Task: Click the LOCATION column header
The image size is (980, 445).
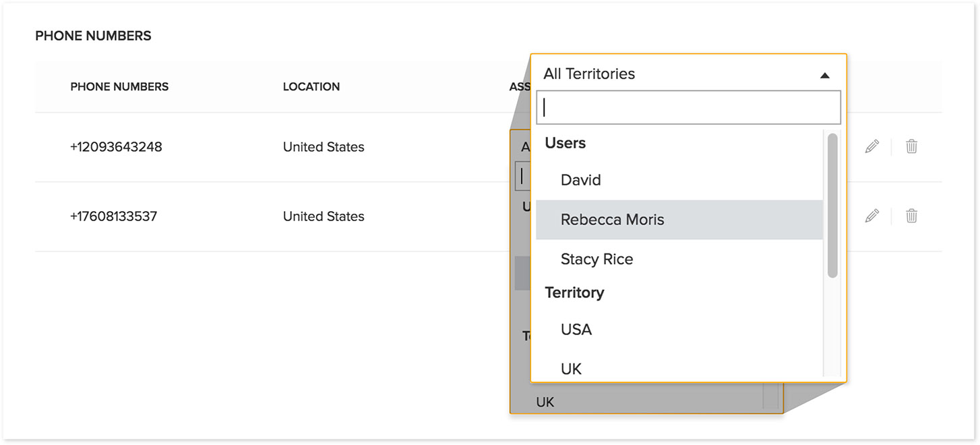Action: (311, 87)
